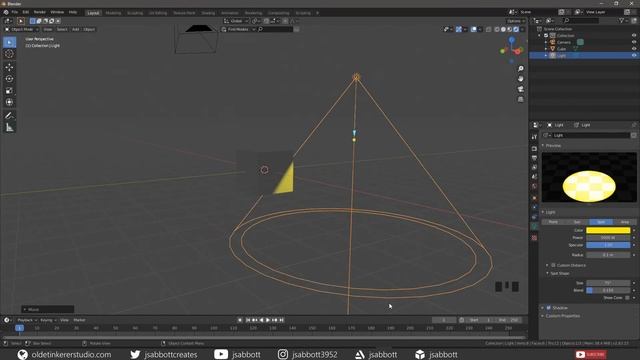Switch perspective/orthographic grid icon
The image size is (640, 360).
click(520, 99)
